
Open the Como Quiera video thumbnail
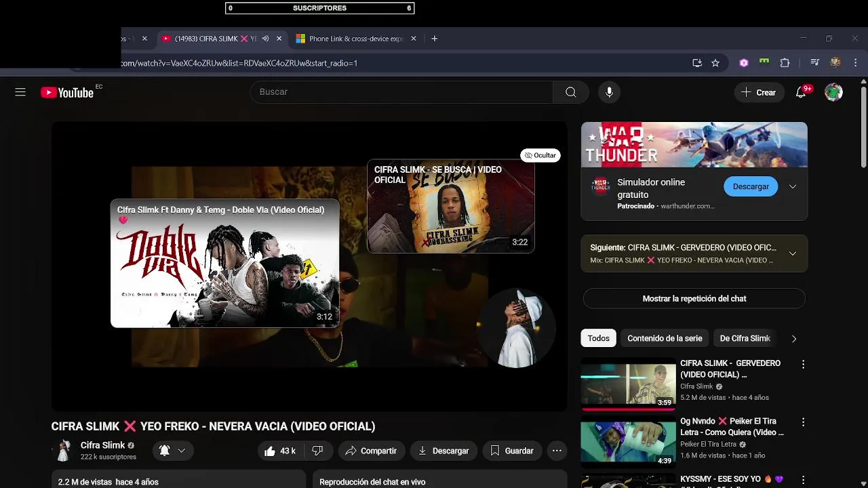click(x=628, y=443)
